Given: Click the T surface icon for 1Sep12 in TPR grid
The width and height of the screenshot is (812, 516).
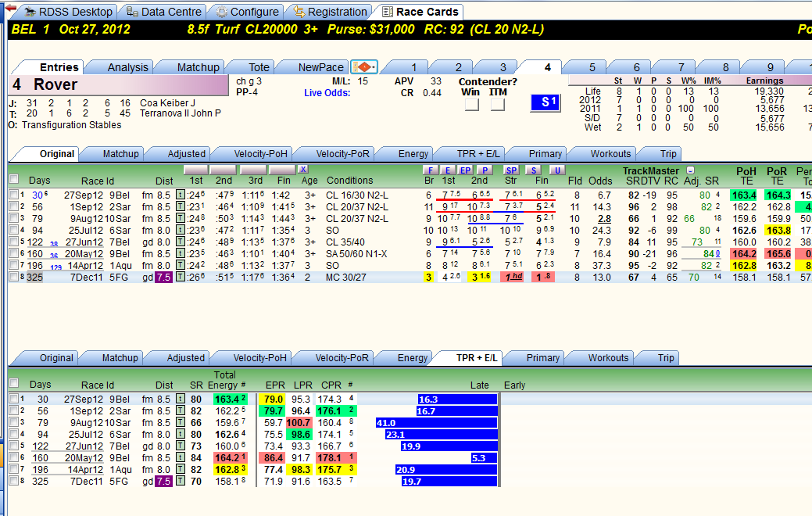Looking at the screenshot, I should [181, 410].
